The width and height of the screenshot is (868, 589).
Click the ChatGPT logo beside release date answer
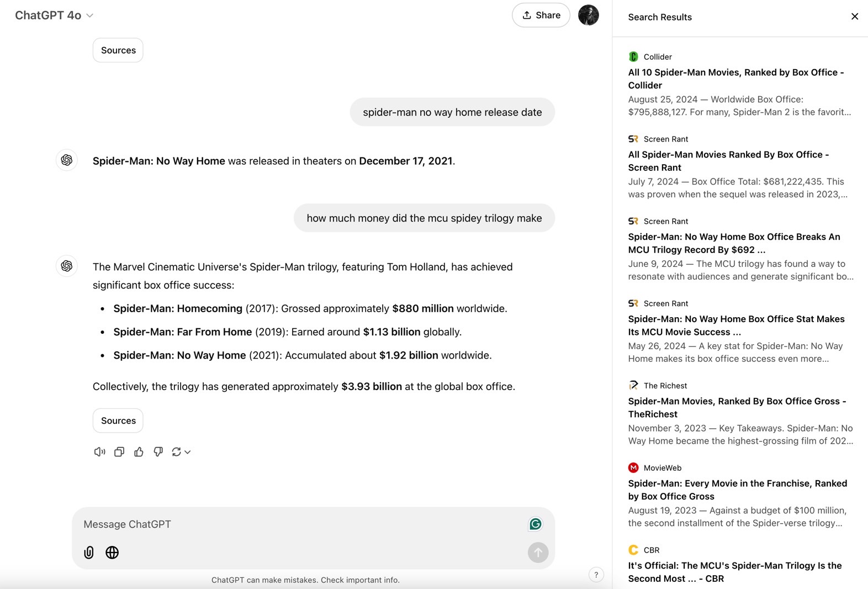tap(67, 160)
